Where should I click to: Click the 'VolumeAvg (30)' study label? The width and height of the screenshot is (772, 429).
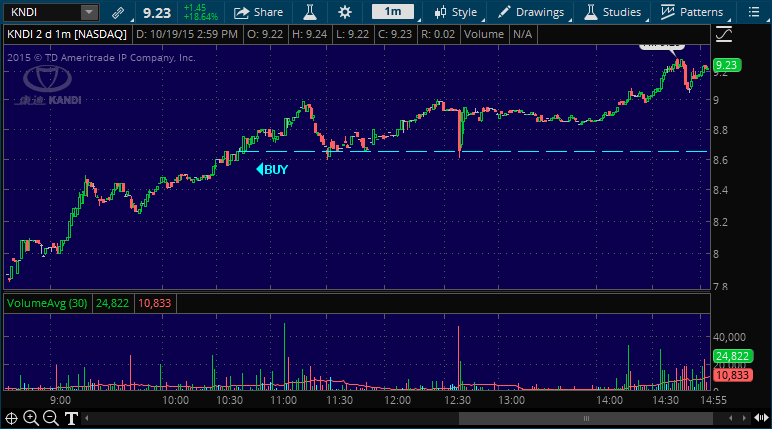pyautogui.click(x=47, y=303)
